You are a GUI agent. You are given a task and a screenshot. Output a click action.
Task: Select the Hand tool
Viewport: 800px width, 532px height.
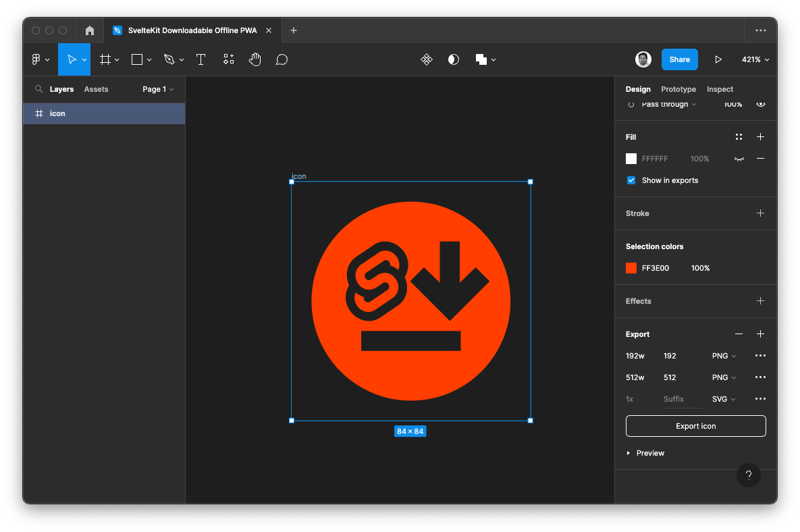(255, 59)
